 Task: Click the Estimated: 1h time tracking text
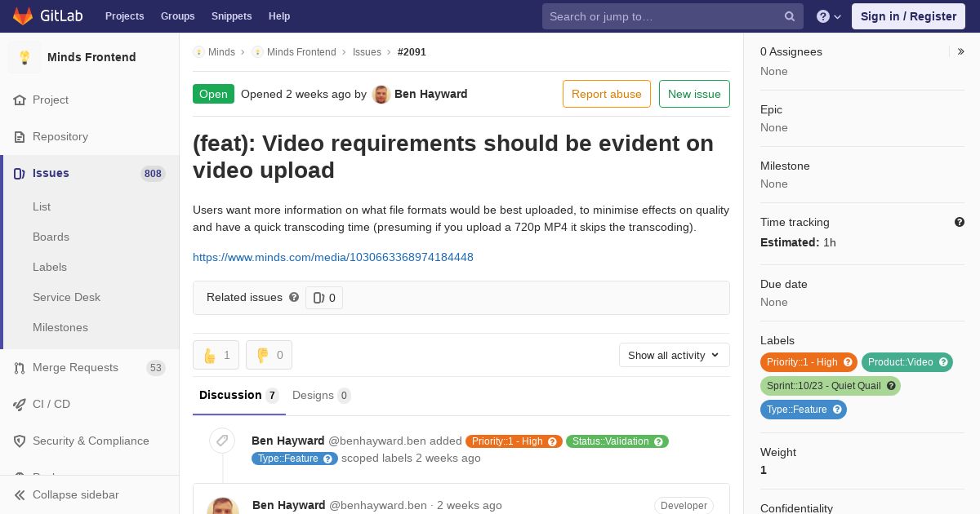click(x=798, y=242)
